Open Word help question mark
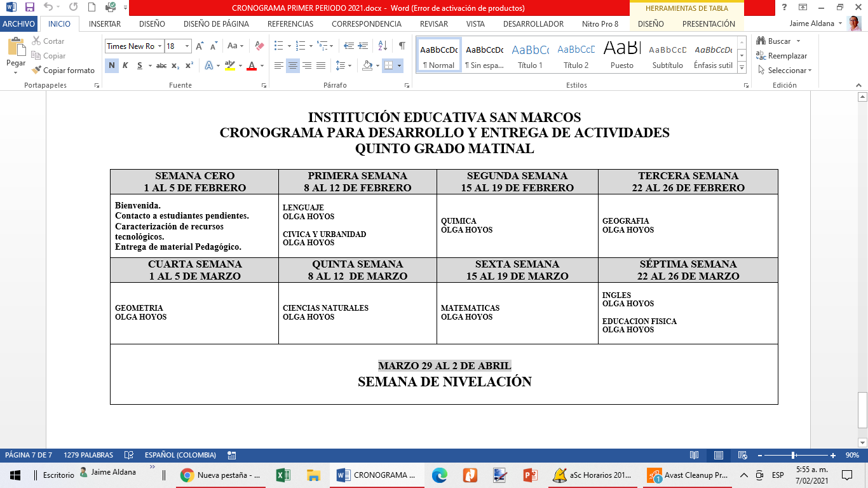Image resolution: width=868 pixels, height=488 pixels. 785,8
